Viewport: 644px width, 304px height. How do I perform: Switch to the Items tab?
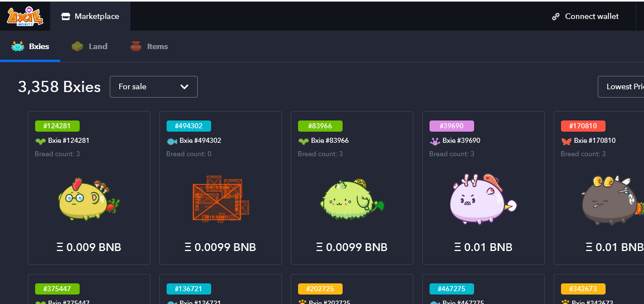coord(149,46)
